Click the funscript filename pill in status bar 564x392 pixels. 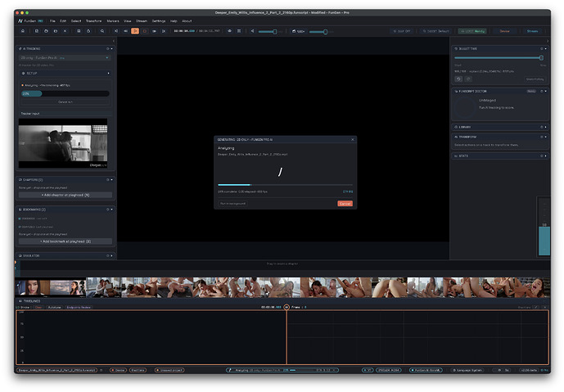click(x=56, y=370)
